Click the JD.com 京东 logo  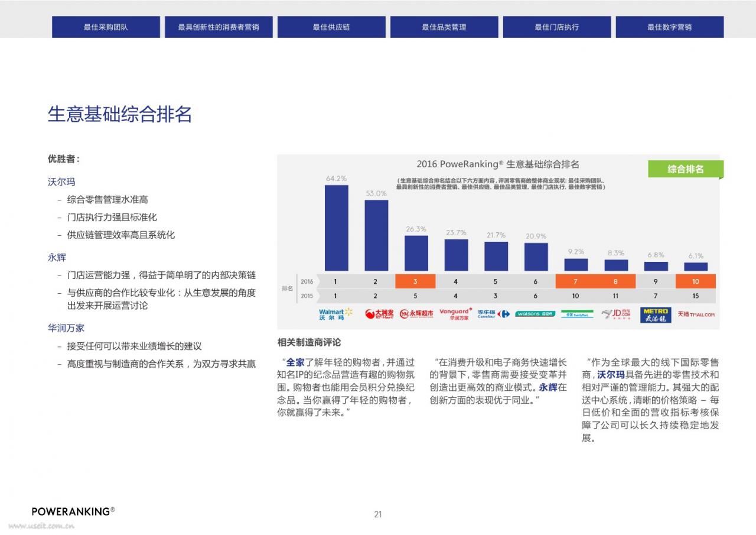tap(617, 314)
